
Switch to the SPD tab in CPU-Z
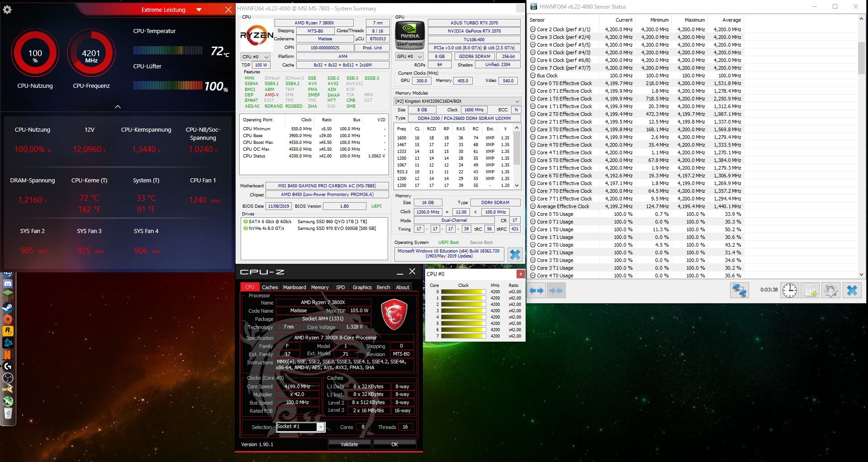pos(341,287)
